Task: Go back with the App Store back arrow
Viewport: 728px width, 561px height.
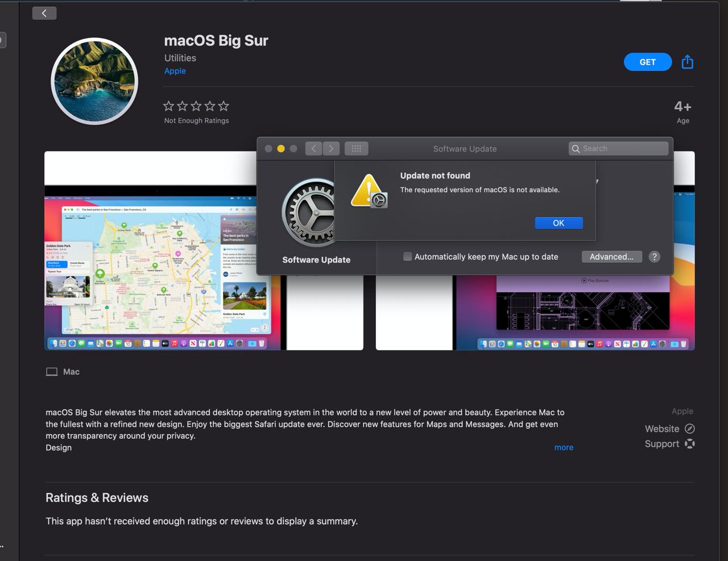Action: (44, 13)
